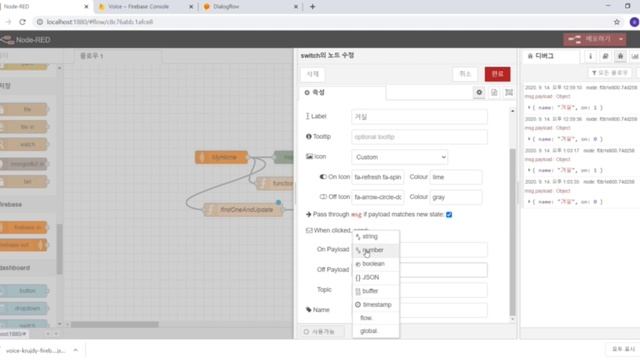This screenshot has height=360, width=640.
Task: Click the Tooltip input field
Action: coord(419,137)
